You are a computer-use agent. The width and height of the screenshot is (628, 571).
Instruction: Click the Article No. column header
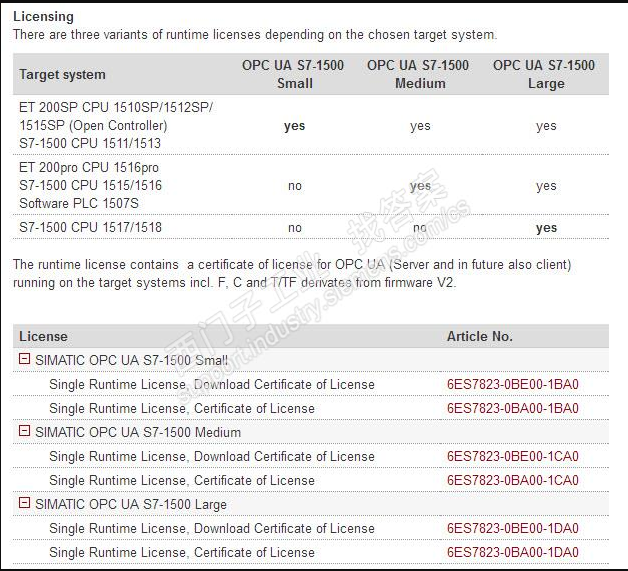pyautogui.click(x=479, y=336)
